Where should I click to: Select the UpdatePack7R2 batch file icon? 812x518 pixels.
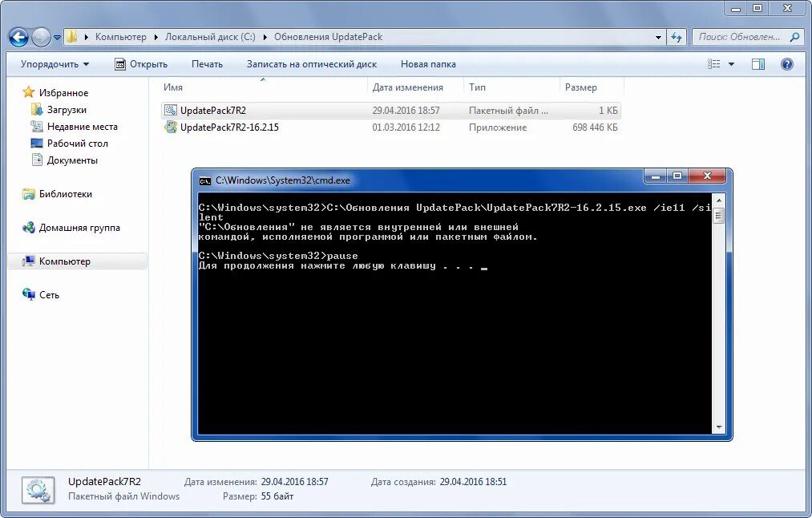[x=171, y=111]
